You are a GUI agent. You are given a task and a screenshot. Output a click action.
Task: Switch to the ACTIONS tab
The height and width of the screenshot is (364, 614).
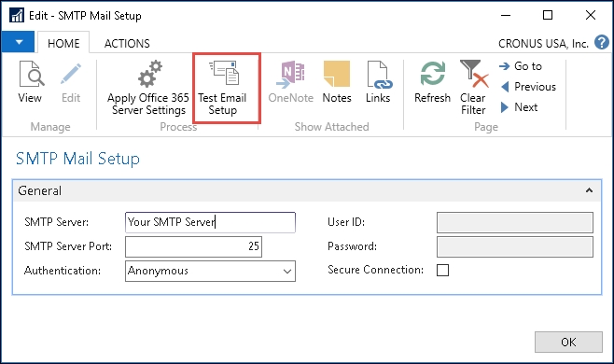click(127, 43)
